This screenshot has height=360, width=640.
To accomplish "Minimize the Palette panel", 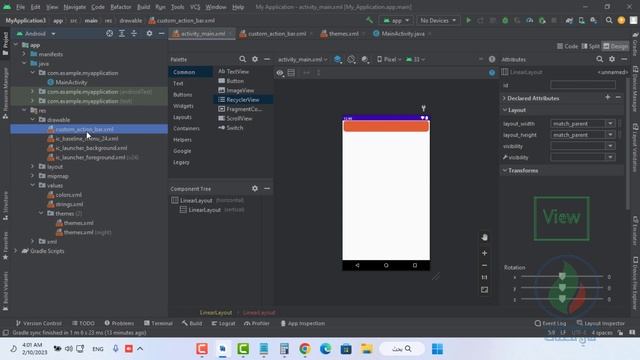I will click(267, 59).
